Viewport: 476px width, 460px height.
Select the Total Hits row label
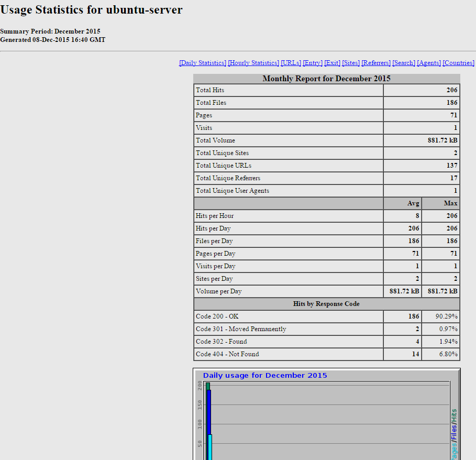point(210,90)
